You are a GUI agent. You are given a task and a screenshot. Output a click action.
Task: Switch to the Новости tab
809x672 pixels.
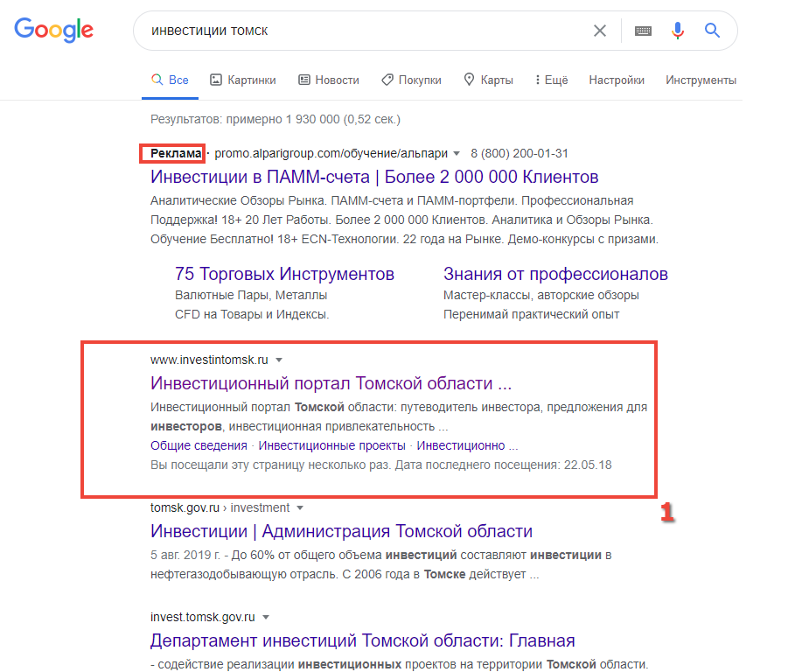click(x=329, y=80)
